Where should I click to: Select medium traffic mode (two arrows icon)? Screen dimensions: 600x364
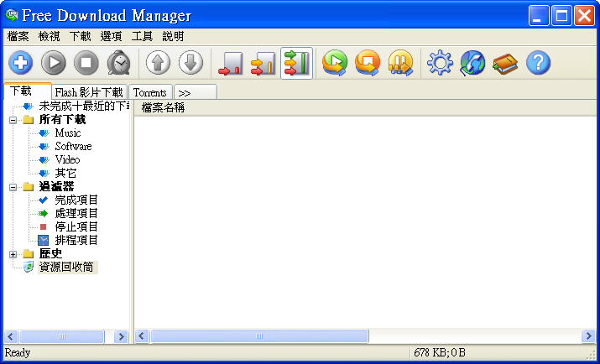pos(263,64)
